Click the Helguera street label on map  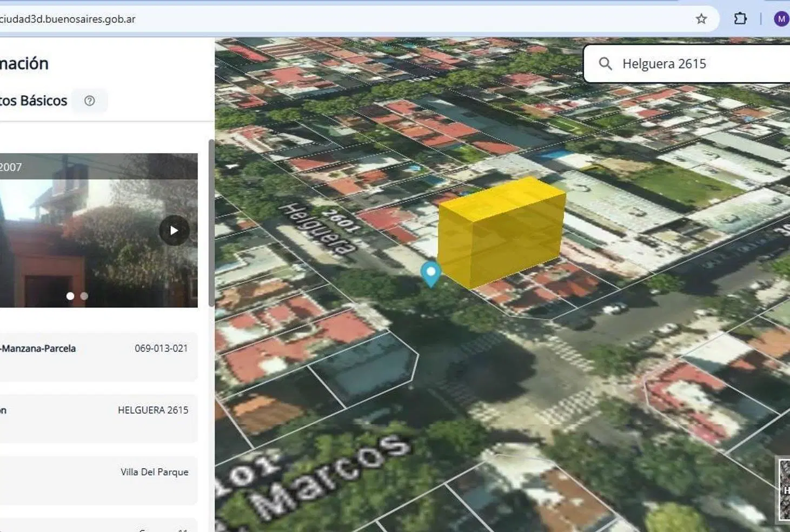pyautogui.click(x=317, y=228)
